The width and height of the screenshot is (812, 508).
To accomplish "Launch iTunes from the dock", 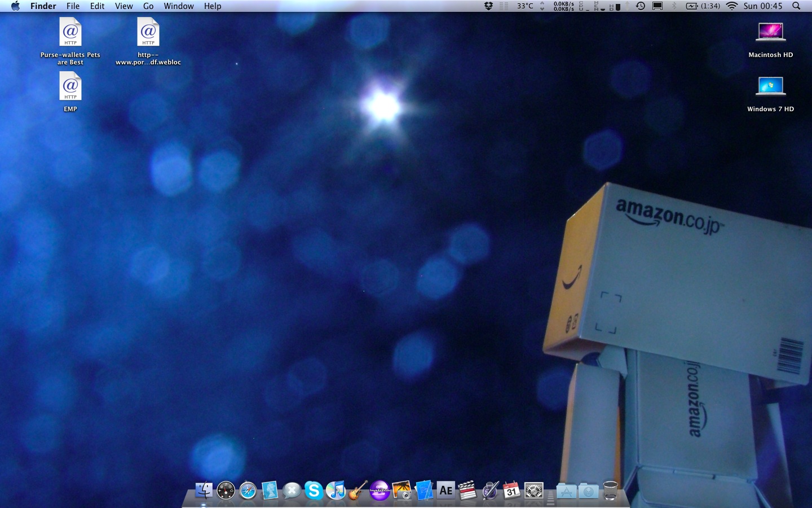I will tap(336, 491).
